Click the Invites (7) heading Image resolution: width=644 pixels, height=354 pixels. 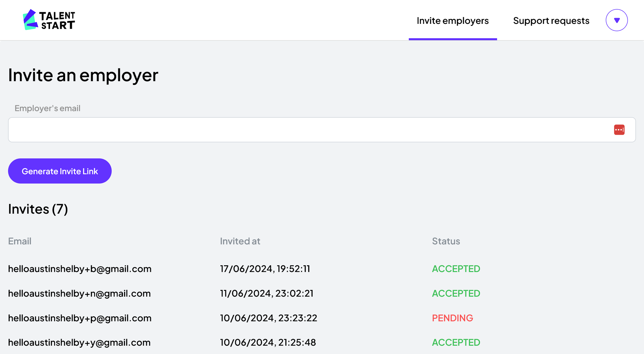(38, 209)
